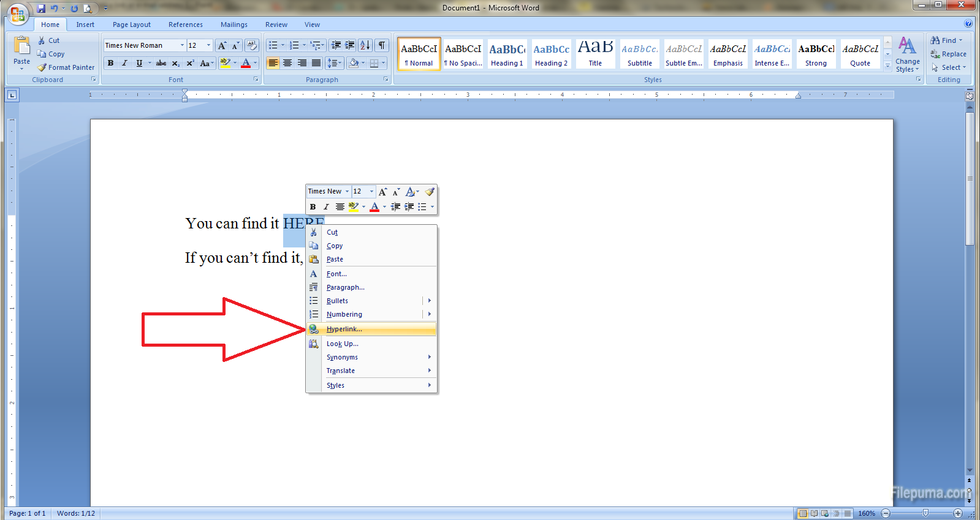Image resolution: width=980 pixels, height=520 pixels.
Task: Apply the Title style
Action: 595,53
